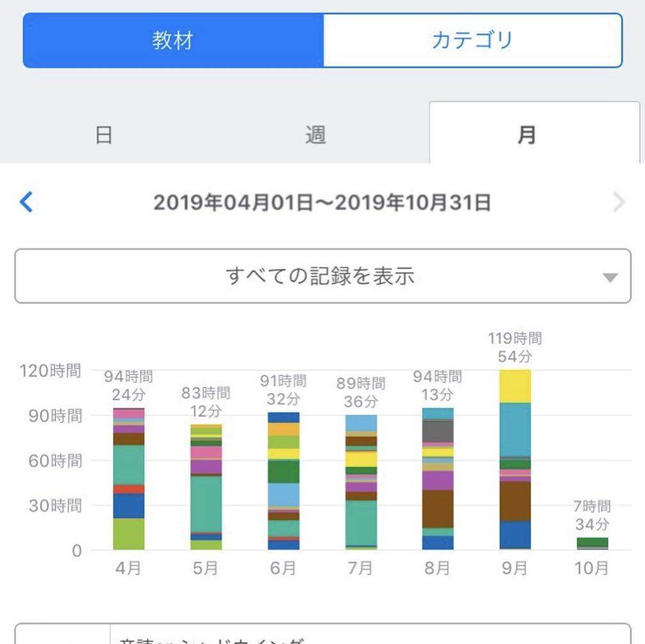This screenshot has height=644, width=645.
Task: Tap the 4月 stacked bar
Action: [129, 479]
